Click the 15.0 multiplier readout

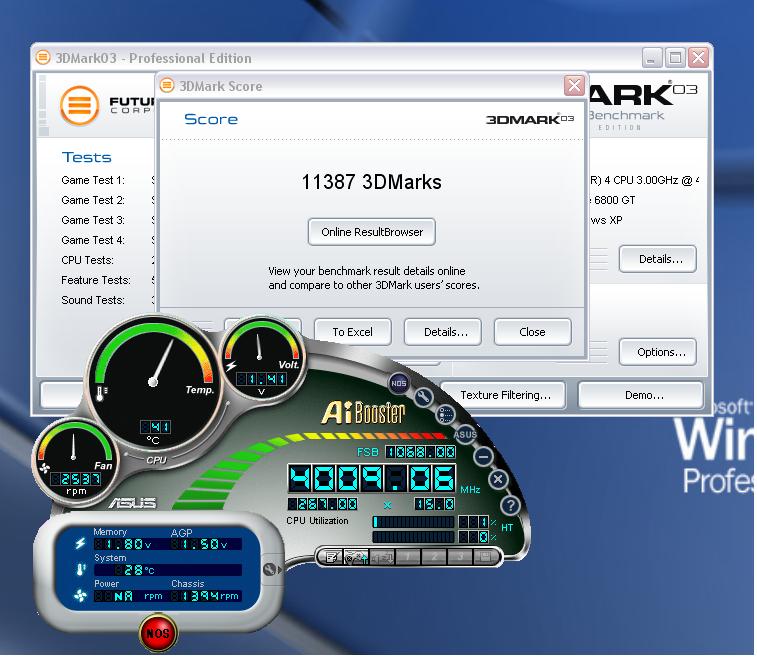[x=435, y=504]
